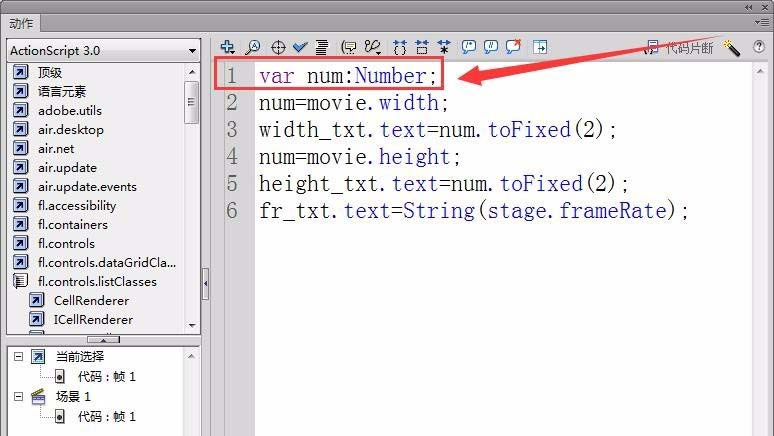Click the remove comment icon

(x=513, y=46)
